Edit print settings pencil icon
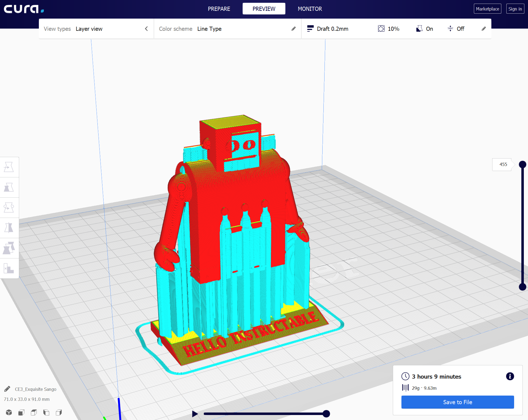Viewport: 528px width, 420px height. point(484,29)
